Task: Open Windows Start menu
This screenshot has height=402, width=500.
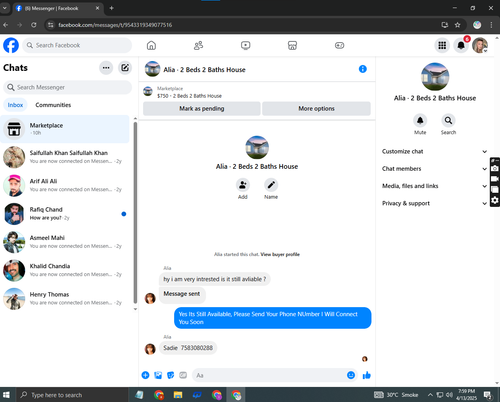Action: [6, 395]
